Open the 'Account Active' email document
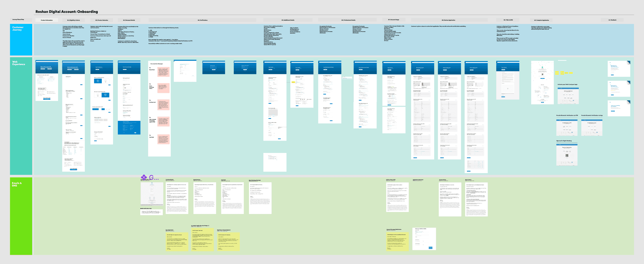 pos(450,199)
